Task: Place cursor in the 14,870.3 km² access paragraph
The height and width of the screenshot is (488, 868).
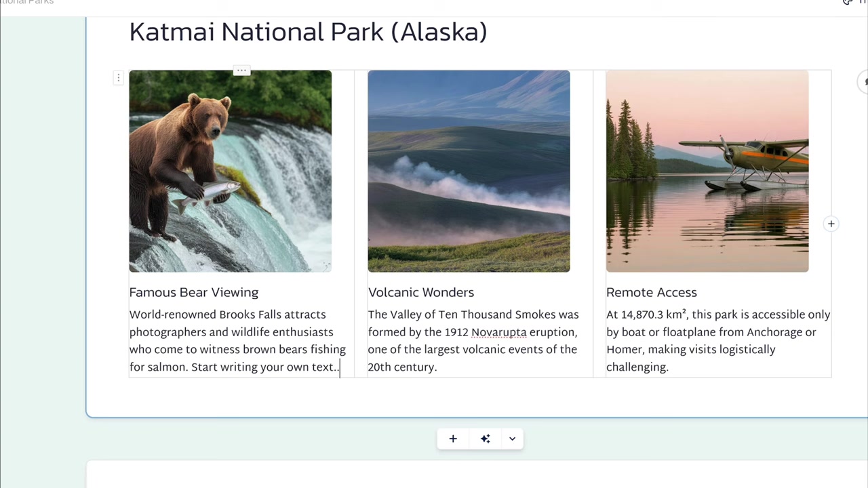Action: pos(718,341)
